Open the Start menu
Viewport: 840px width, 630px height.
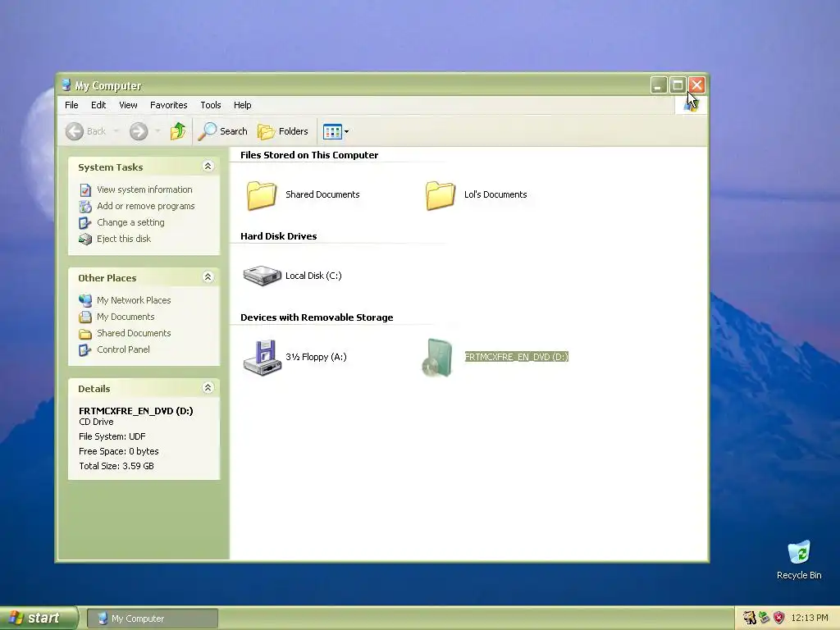[x=39, y=619]
